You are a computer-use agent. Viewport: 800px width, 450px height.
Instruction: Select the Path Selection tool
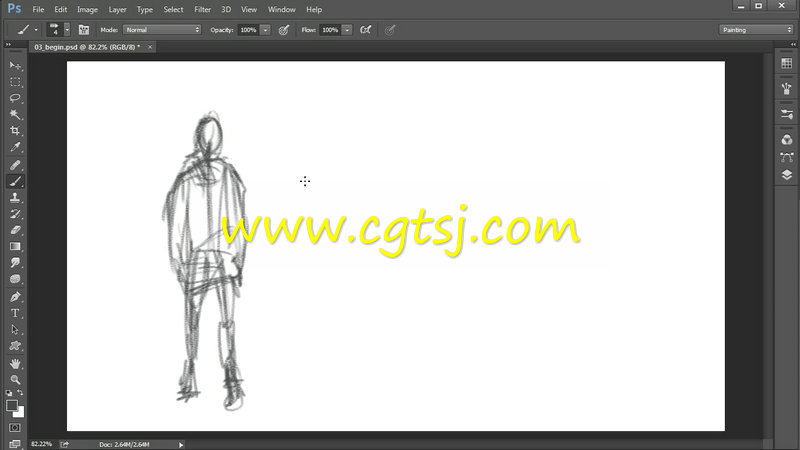(15, 330)
